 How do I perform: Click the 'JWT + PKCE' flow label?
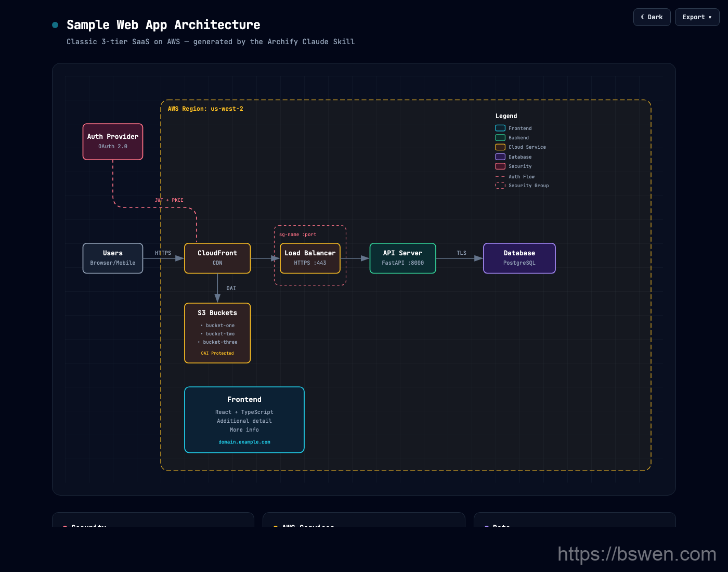(x=169, y=200)
